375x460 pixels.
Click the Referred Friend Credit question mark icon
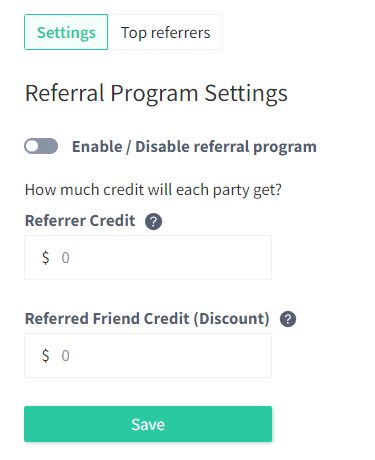coord(288,319)
